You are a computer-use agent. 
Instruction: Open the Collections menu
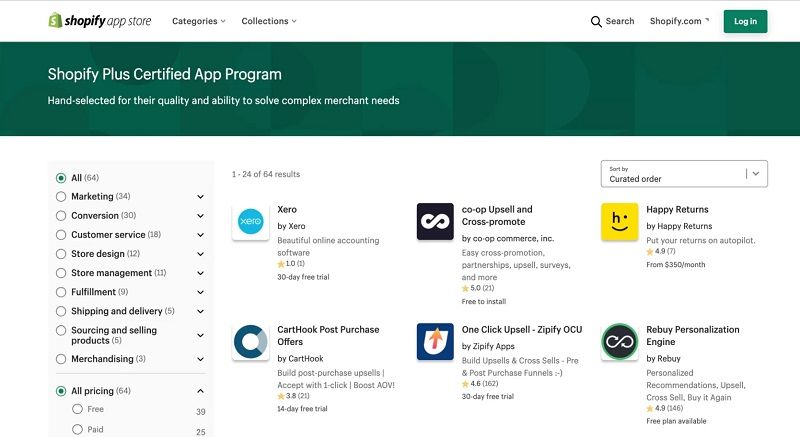[269, 21]
